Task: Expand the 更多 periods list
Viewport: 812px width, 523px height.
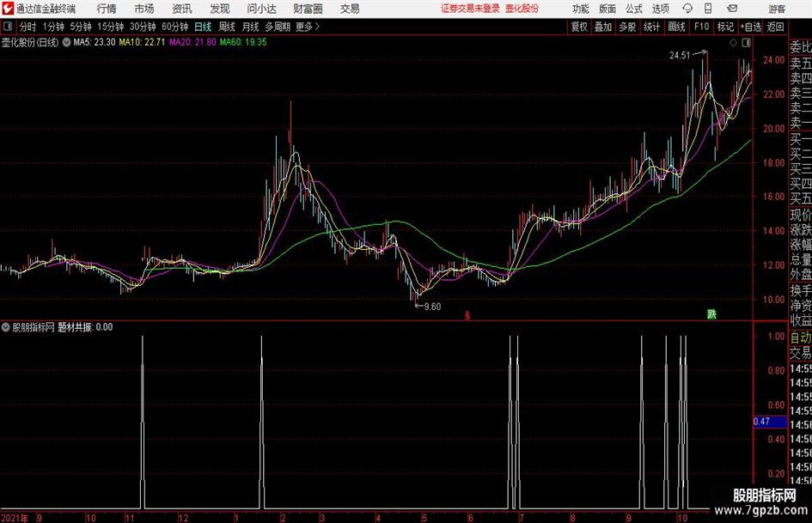Action: pos(308,27)
